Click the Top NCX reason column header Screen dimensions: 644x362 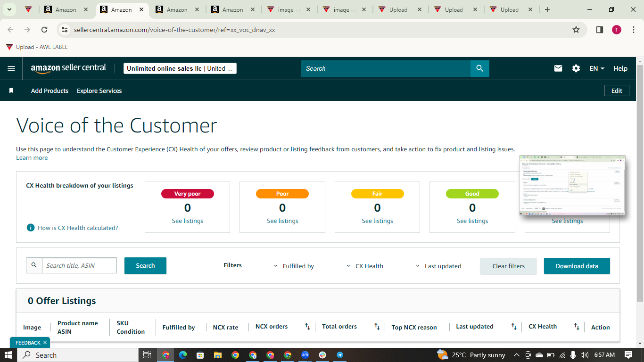coord(414,327)
